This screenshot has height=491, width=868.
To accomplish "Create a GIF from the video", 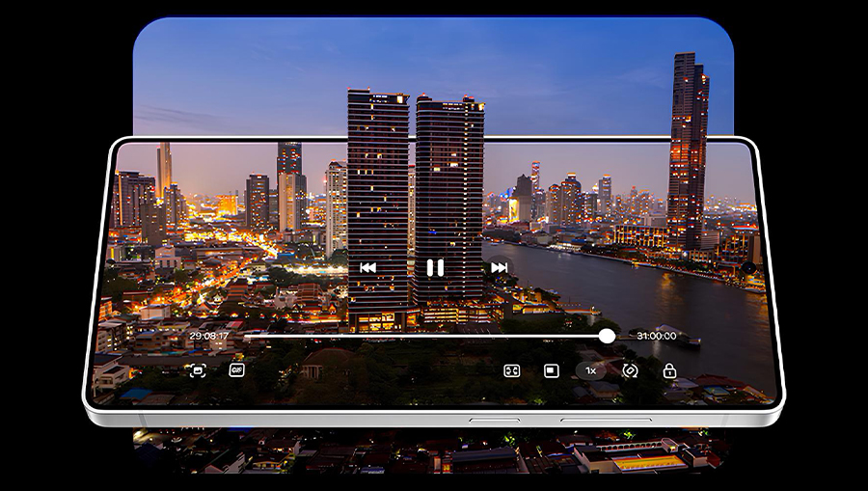I will click(x=236, y=369).
